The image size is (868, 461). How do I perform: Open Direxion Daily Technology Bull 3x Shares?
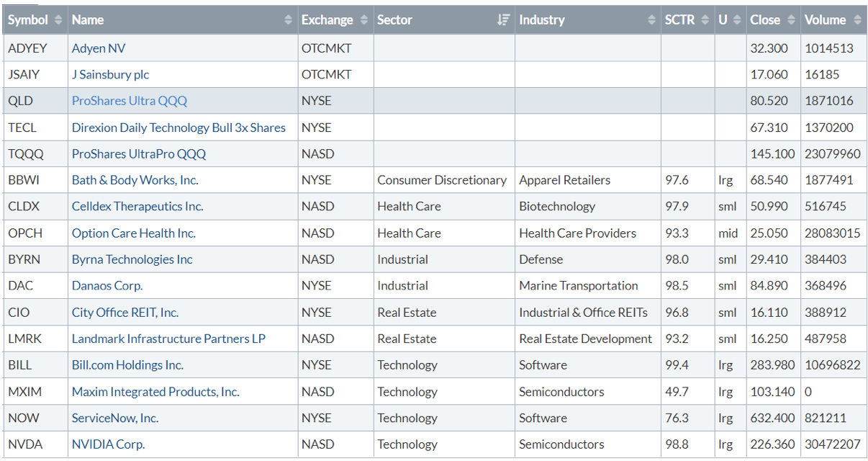[178, 127]
